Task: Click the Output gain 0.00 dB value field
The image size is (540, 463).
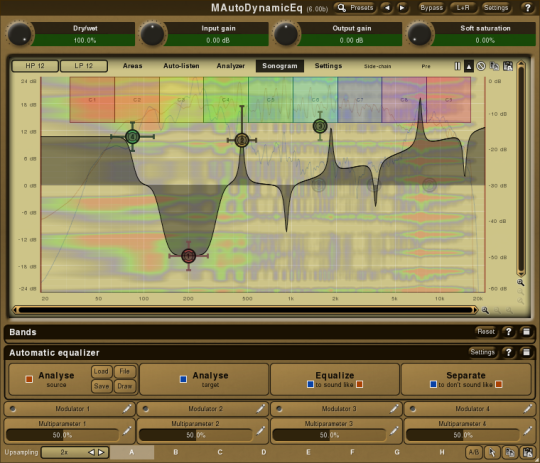Action: click(x=351, y=40)
